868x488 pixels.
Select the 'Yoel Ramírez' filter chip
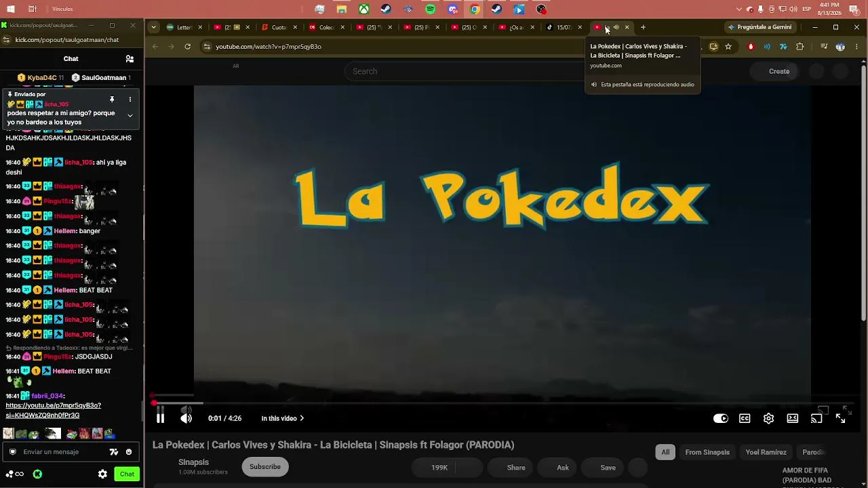pos(766,452)
